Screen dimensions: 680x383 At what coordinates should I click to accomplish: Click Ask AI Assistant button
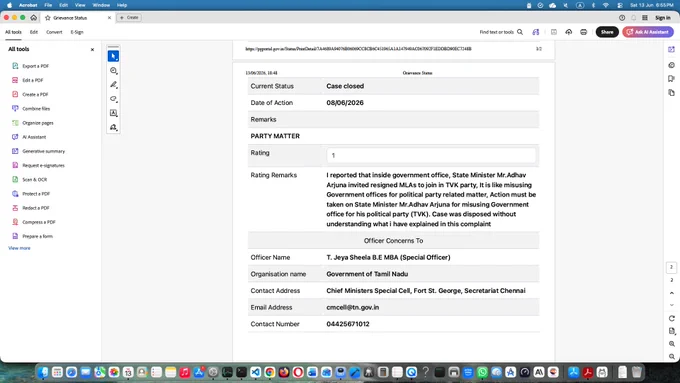(x=648, y=32)
